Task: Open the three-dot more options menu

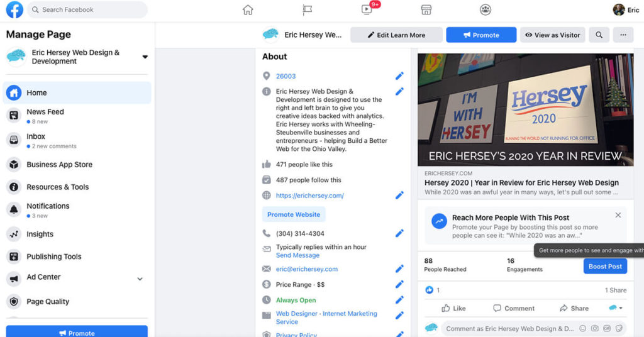Action: coord(623,35)
